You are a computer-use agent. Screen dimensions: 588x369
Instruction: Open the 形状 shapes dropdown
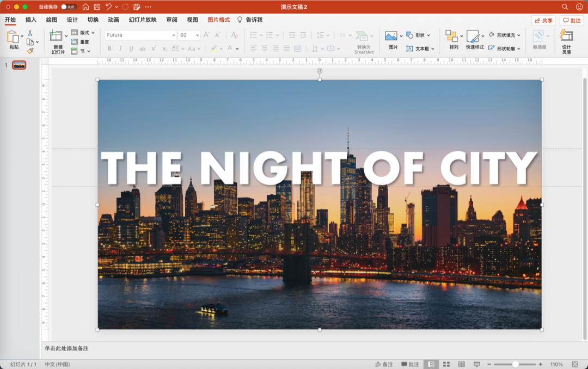click(419, 35)
